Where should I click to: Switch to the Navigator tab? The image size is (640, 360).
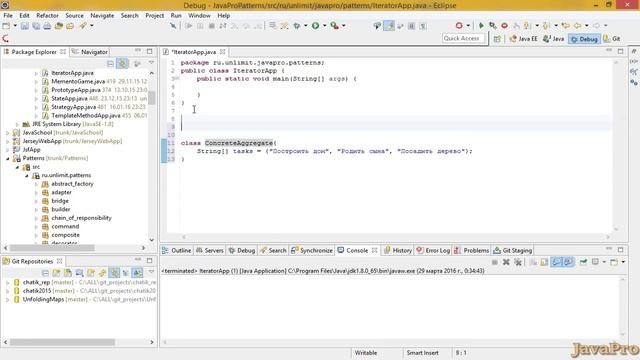[x=90, y=52]
